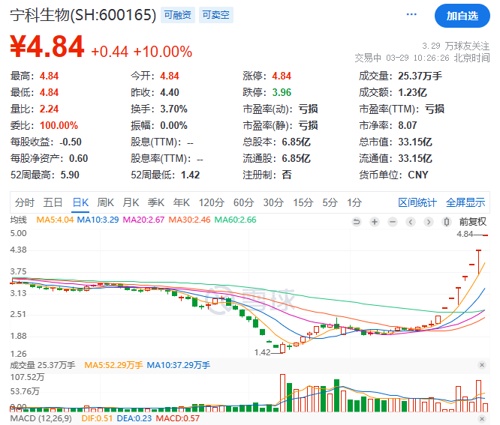Click the stock title 宁科生物(SH:600165)

coord(83,15)
